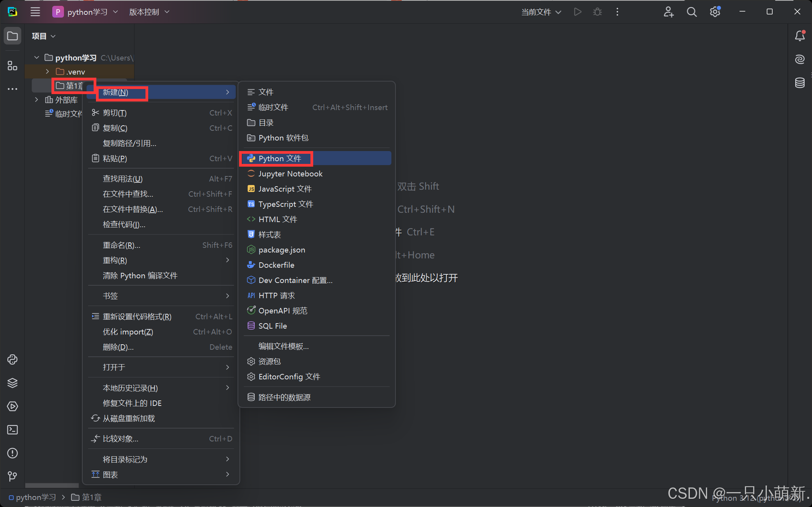Open the 版本控制 dropdown
This screenshot has height=507, width=812.
[149, 12]
